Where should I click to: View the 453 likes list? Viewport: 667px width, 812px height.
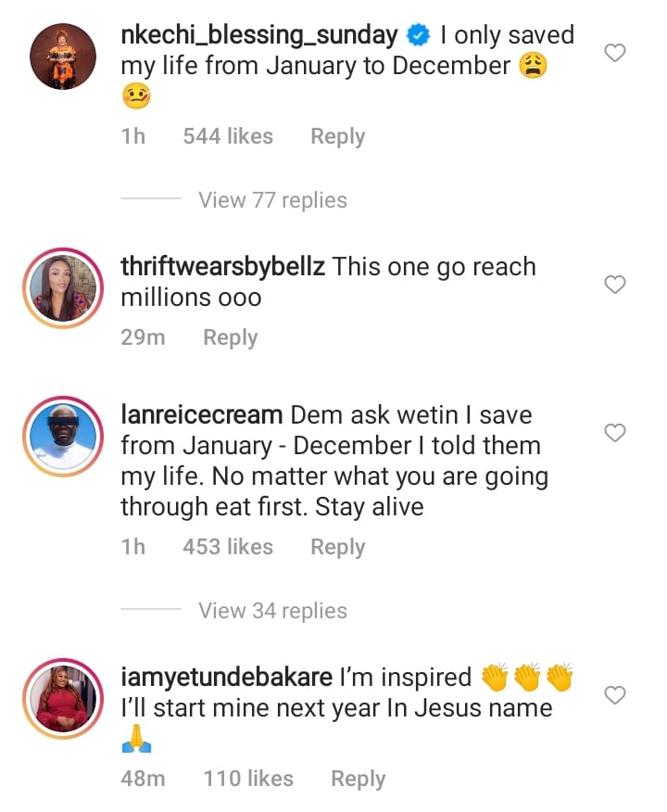(x=228, y=547)
